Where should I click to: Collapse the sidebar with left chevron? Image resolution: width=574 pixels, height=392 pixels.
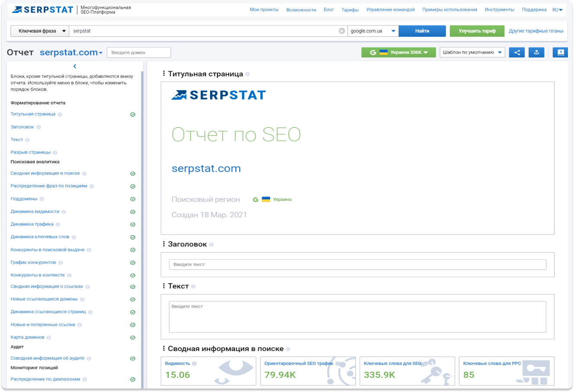[x=75, y=66]
